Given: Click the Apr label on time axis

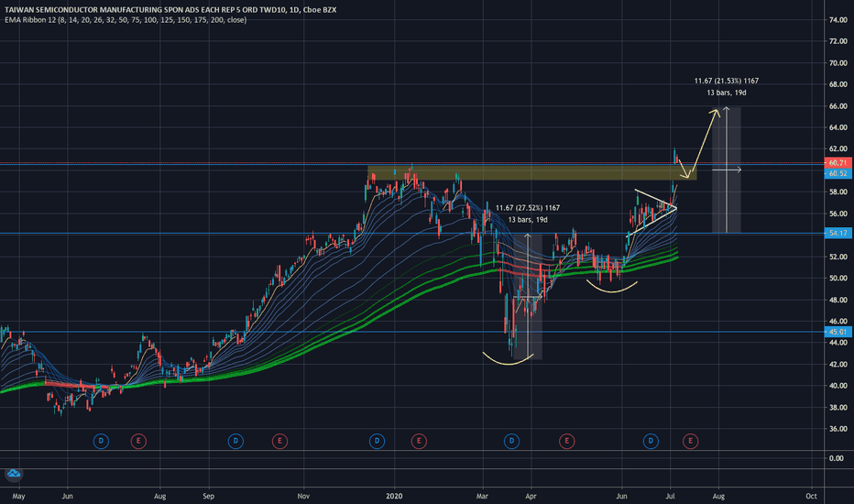Looking at the screenshot, I should pos(531,497).
